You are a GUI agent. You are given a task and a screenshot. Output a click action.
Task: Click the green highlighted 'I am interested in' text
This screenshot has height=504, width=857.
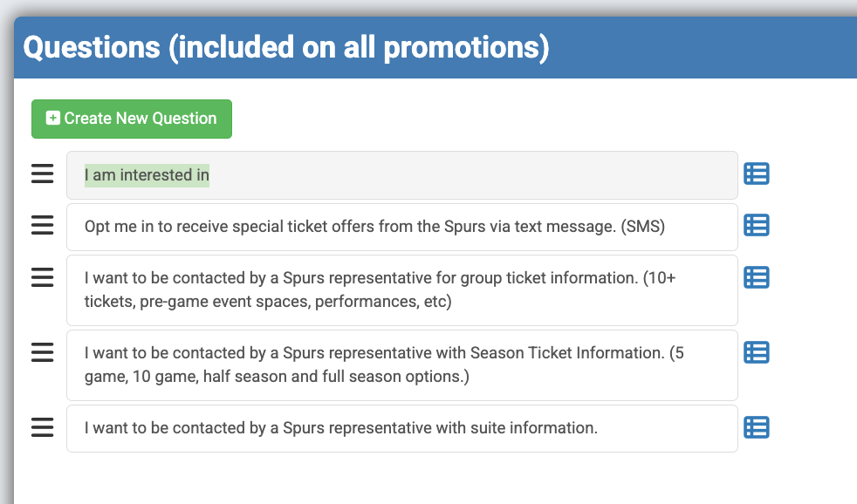point(147,175)
